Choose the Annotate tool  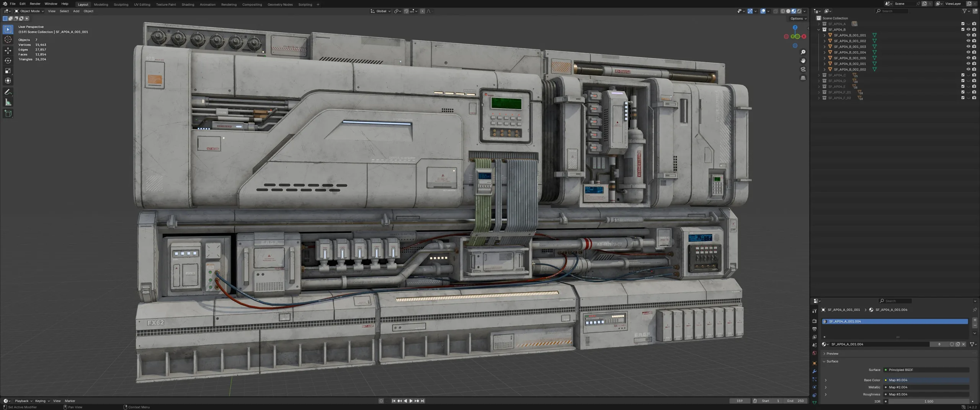[x=8, y=92]
